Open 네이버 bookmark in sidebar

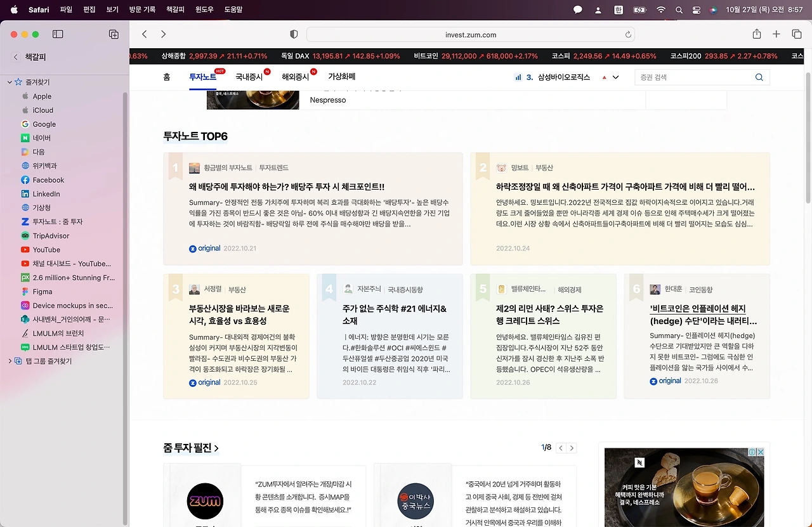click(42, 138)
